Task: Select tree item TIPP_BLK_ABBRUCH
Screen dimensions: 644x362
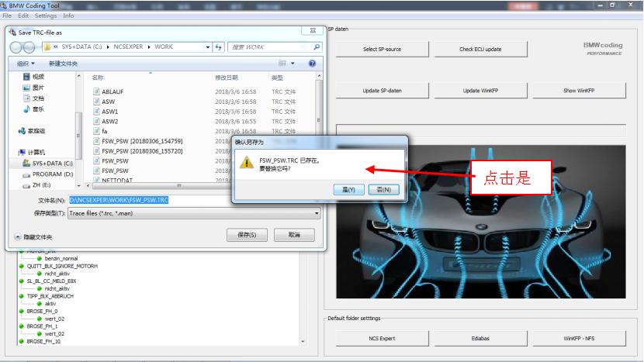Action: click(x=50, y=296)
